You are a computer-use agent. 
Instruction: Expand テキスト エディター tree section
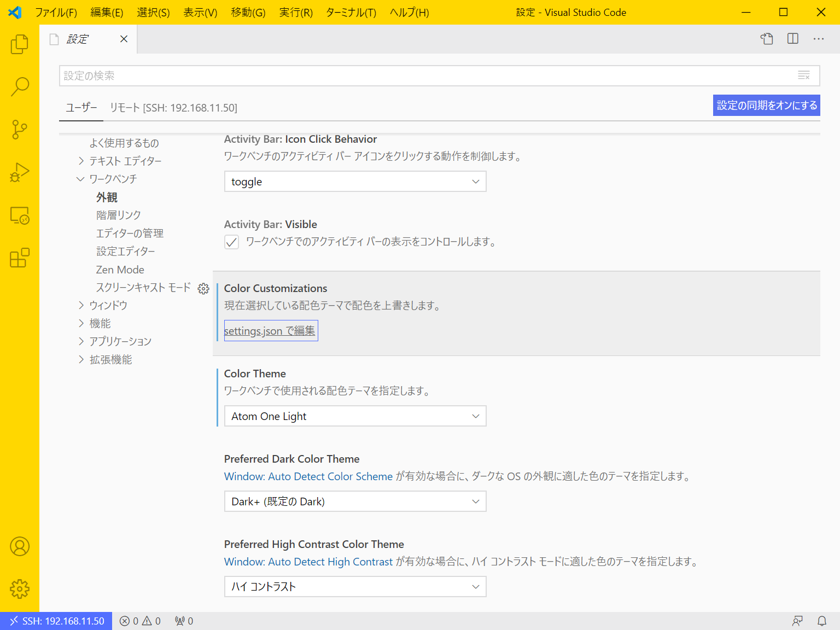pos(81,161)
